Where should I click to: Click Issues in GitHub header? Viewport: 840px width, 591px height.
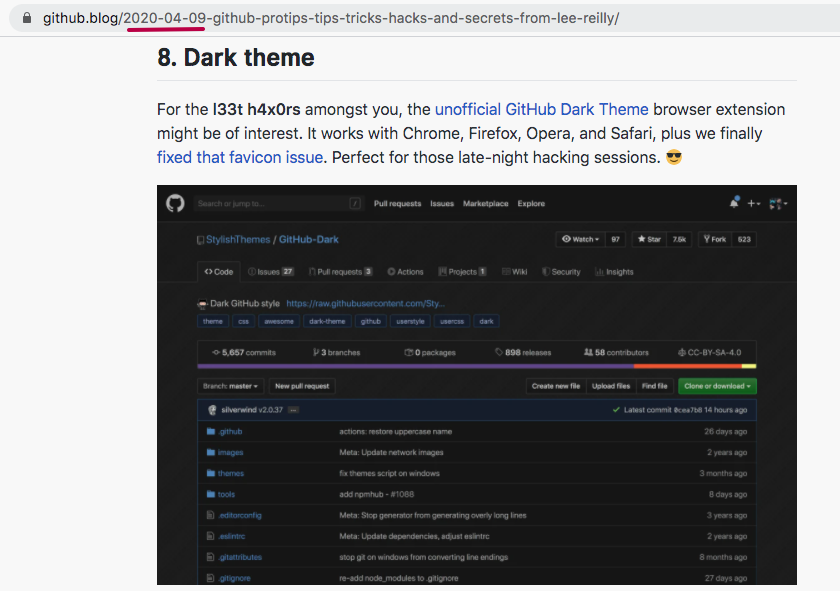click(441, 204)
